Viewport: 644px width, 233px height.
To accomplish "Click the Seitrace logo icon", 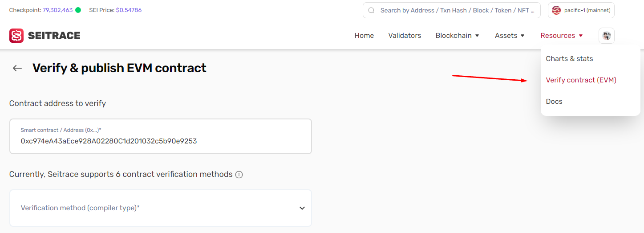I will (16, 36).
